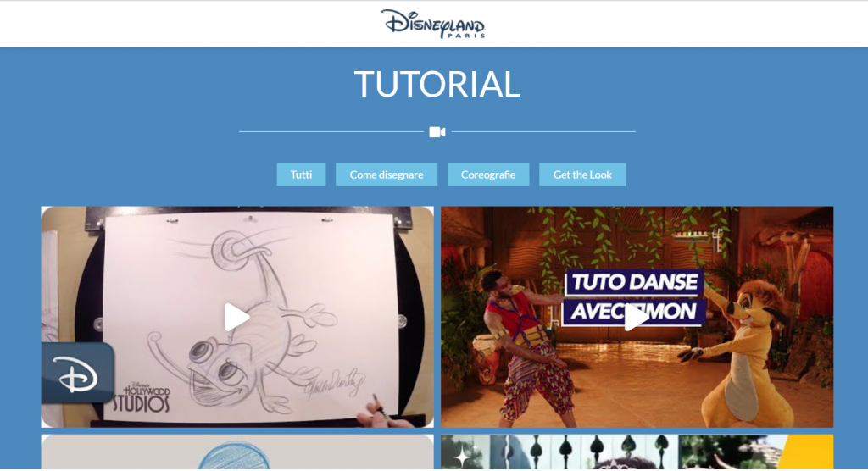Image resolution: width=868 pixels, height=471 pixels.
Task: Open the blue circle sketch video thumbnail
Action: click(237, 452)
